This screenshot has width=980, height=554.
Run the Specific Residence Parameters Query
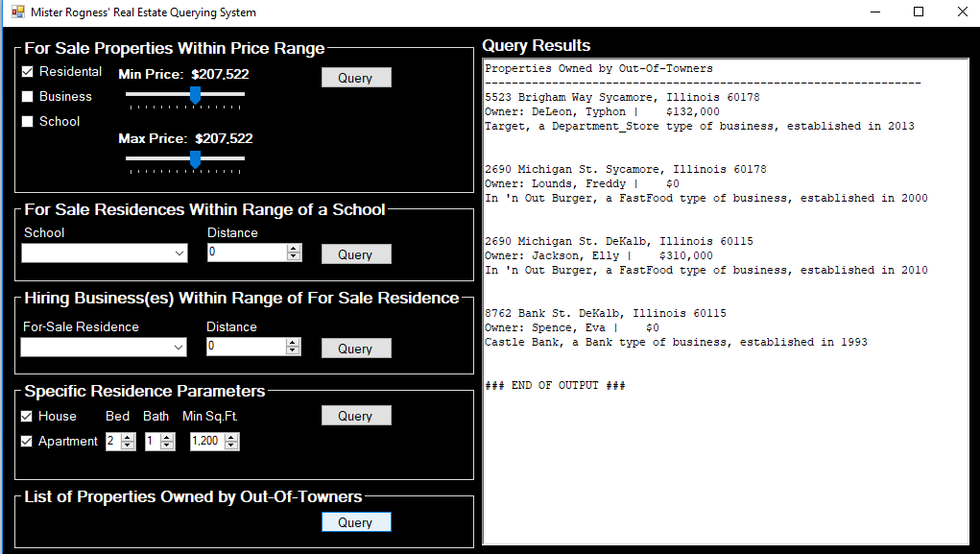pyautogui.click(x=355, y=416)
